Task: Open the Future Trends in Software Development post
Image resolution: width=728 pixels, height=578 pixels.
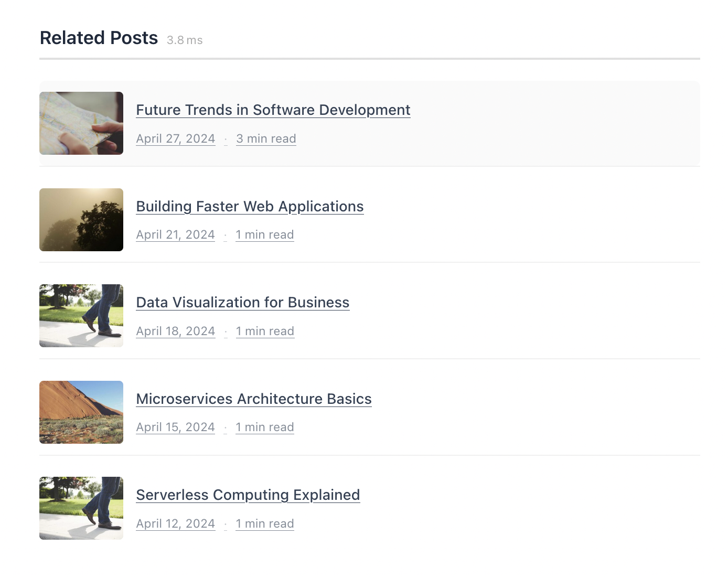Action: click(x=273, y=110)
